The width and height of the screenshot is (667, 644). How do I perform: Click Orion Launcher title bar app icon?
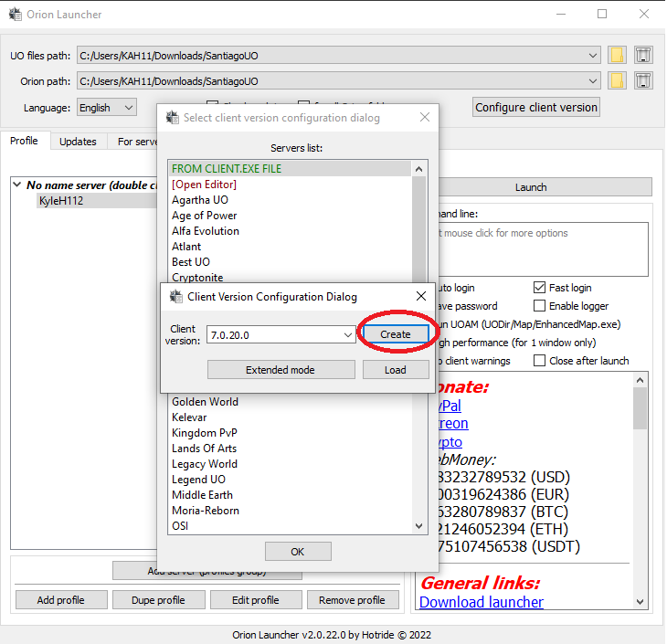pos(15,15)
